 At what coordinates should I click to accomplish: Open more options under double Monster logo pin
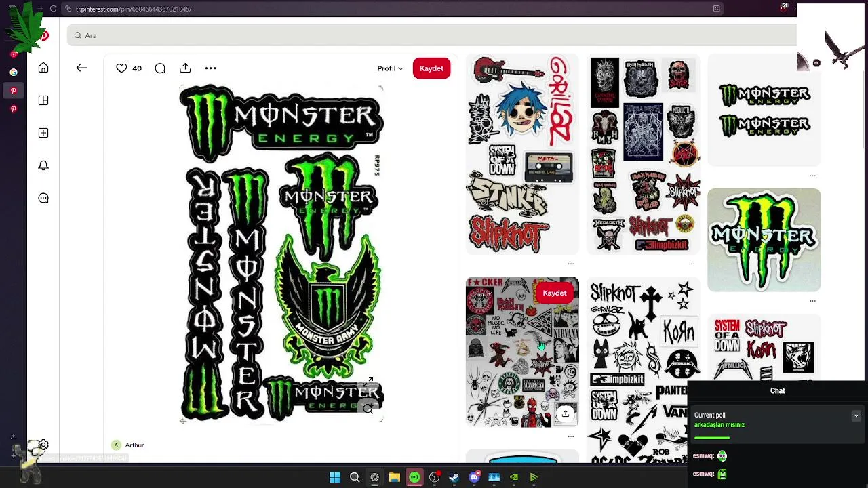click(x=812, y=176)
